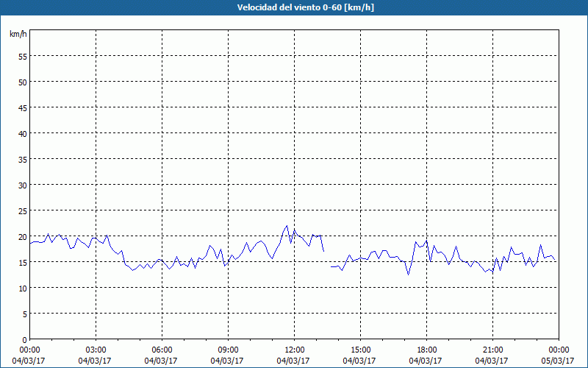588x368 pixels.
Task: Select the y-axis tick label "0"
Action: click(25, 340)
